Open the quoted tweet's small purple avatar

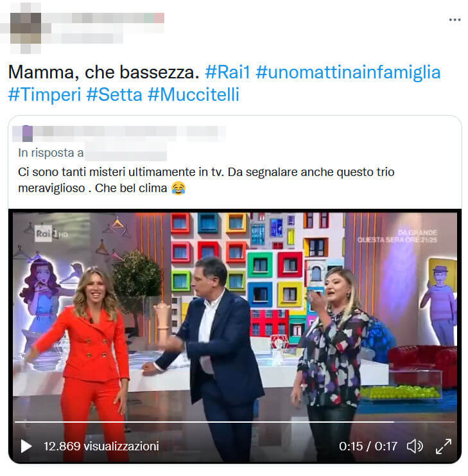point(28,134)
